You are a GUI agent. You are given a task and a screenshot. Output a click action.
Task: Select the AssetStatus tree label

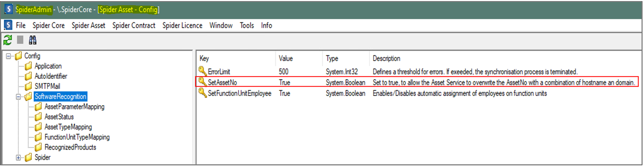(59, 117)
